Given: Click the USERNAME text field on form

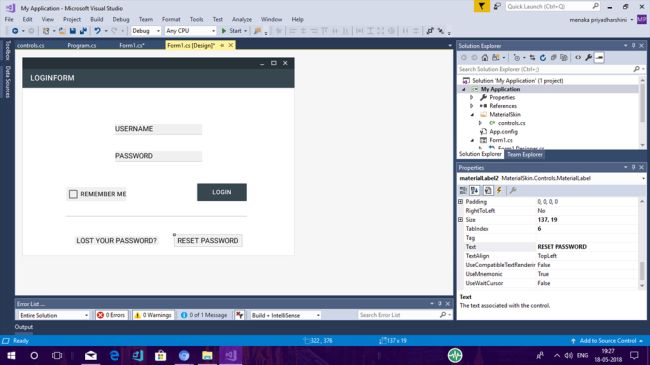Looking at the screenshot, I should pos(158,129).
